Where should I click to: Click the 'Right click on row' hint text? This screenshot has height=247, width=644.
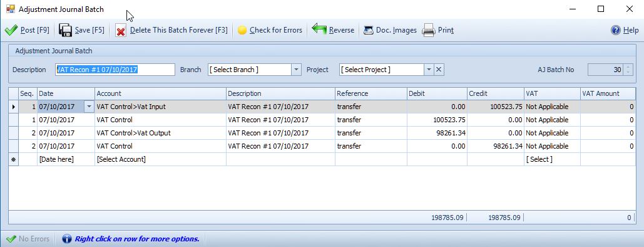coord(137,239)
